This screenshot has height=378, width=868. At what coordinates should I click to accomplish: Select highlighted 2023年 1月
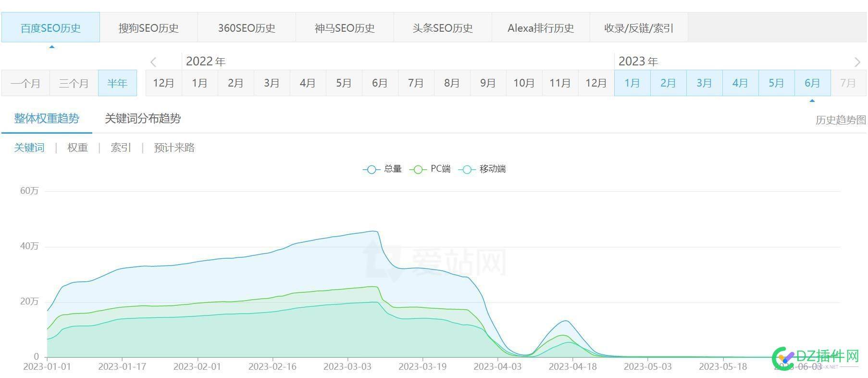[632, 83]
